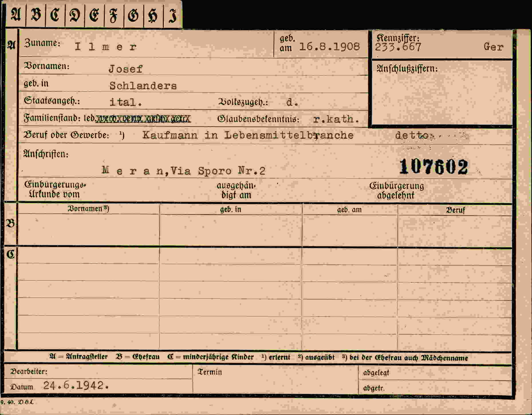Click the occupation 'Kaufmann in Lebensmittelbranche'
This screenshot has width=532, height=415.
[248, 135]
